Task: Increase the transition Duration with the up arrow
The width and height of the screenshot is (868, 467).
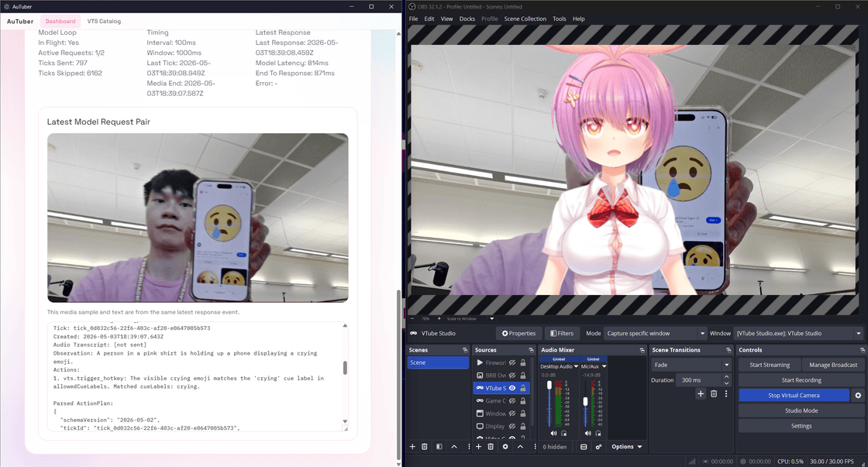Action: click(726, 377)
